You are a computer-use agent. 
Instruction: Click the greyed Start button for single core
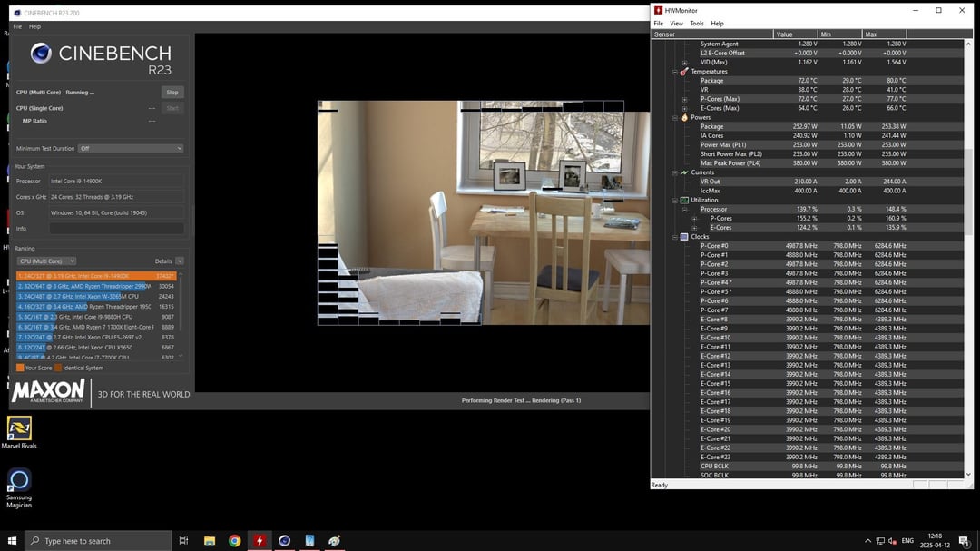click(x=172, y=108)
